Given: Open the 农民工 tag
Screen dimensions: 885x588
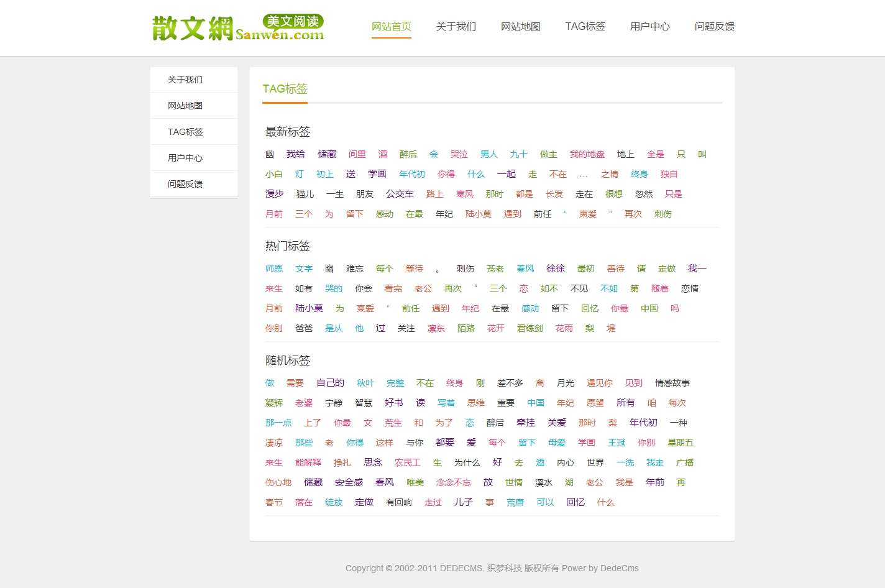Looking at the screenshot, I should [x=407, y=462].
